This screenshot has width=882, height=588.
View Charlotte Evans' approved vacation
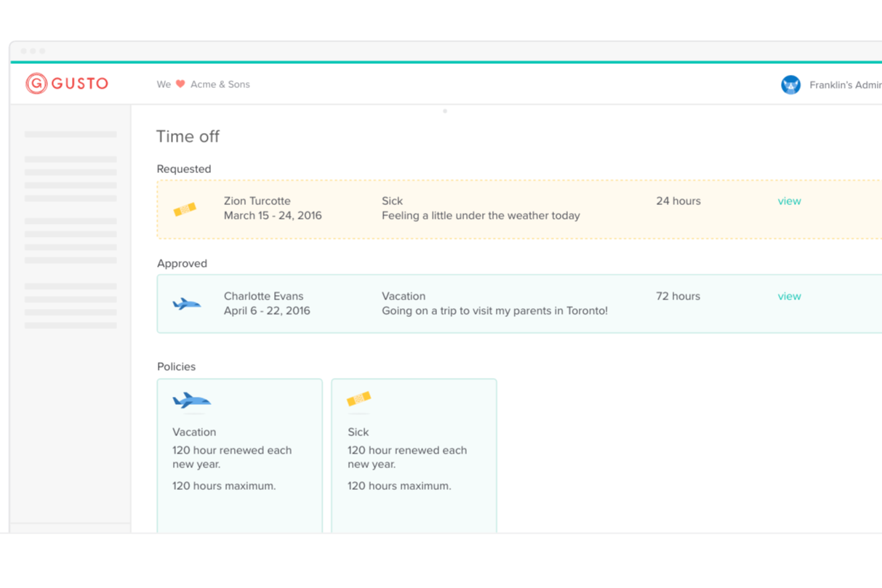pyautogui.click(x=789, y=297)
